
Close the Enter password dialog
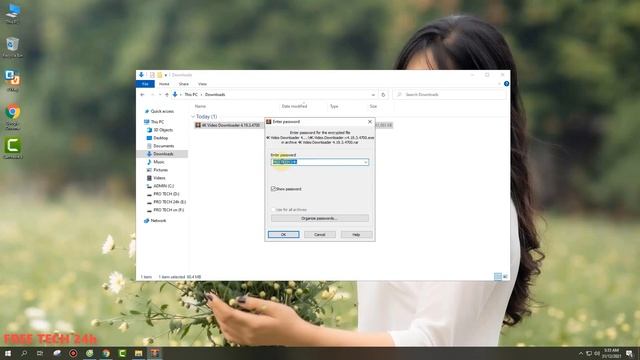point(370,122)
